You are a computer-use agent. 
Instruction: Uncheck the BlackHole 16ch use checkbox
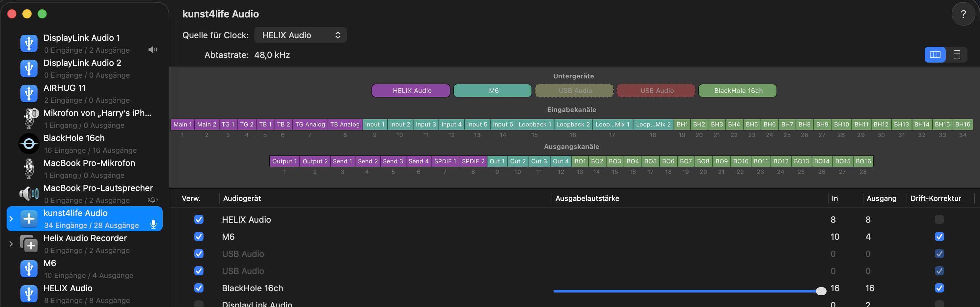point(199,288)
